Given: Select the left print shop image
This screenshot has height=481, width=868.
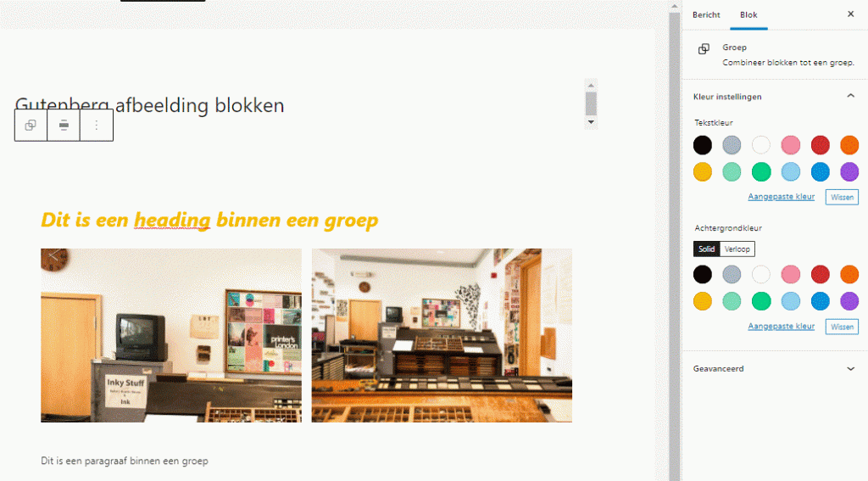Looking at the screenshot, I should 170,335.
